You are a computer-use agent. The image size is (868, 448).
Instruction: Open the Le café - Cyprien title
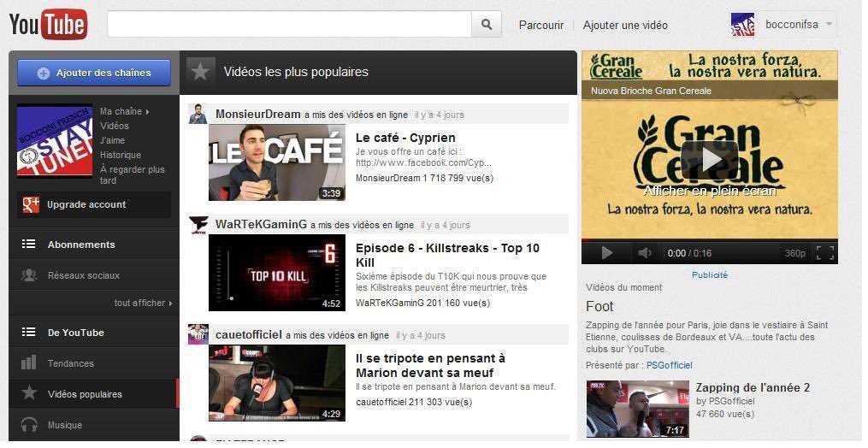(405, 138)
